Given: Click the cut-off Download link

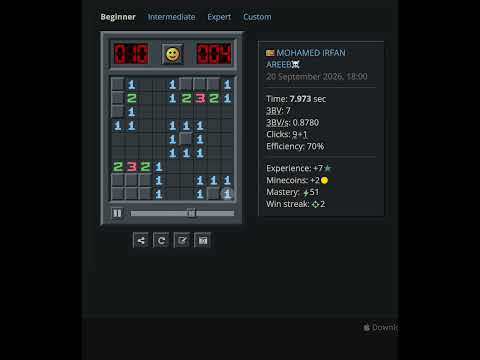Looking at the screenshot, I should [x=380, y=327].
